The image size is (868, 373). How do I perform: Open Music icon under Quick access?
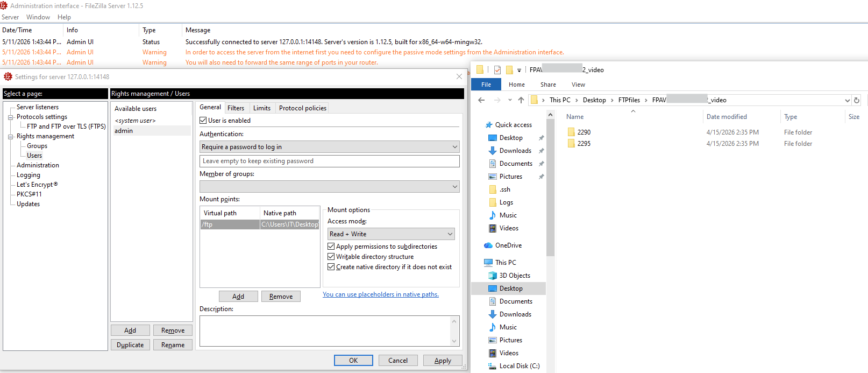492,215
